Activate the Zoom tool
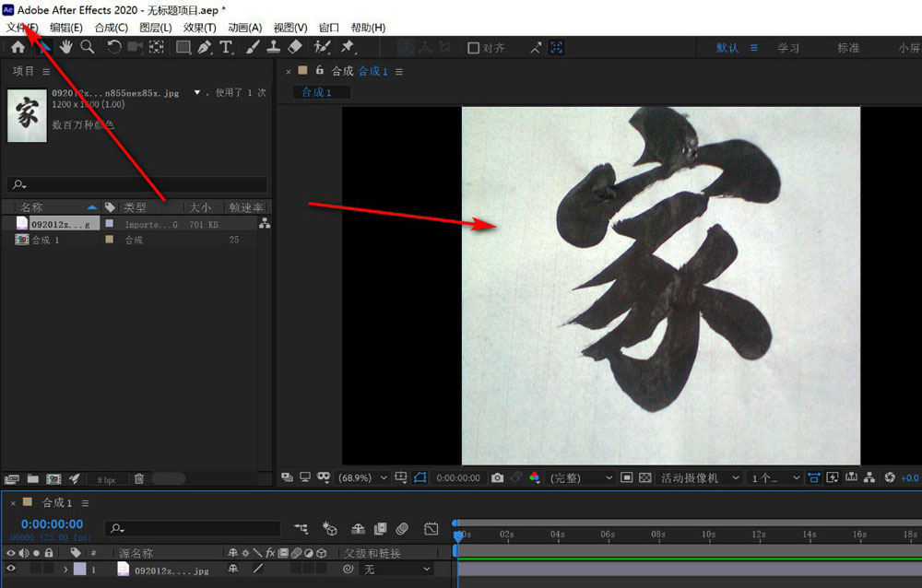Viewport: 922px width, 588px height. click(x=88, y=47)
